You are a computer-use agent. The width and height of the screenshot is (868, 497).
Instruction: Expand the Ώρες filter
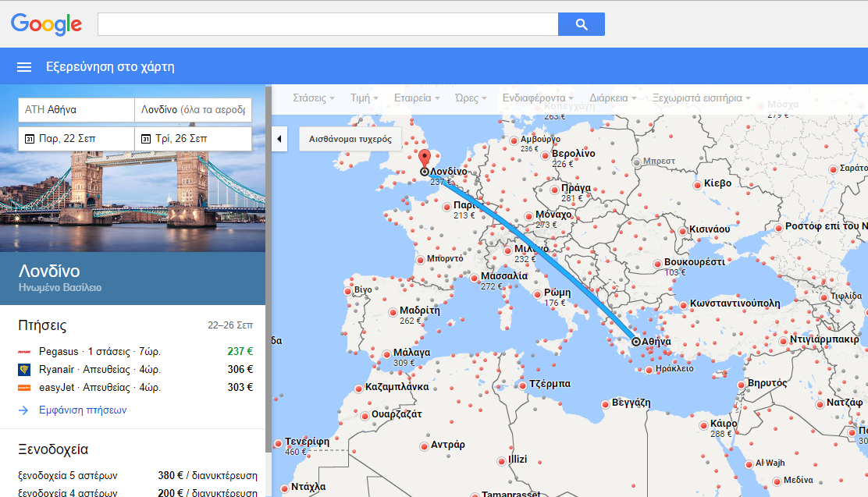pos(465,98)
